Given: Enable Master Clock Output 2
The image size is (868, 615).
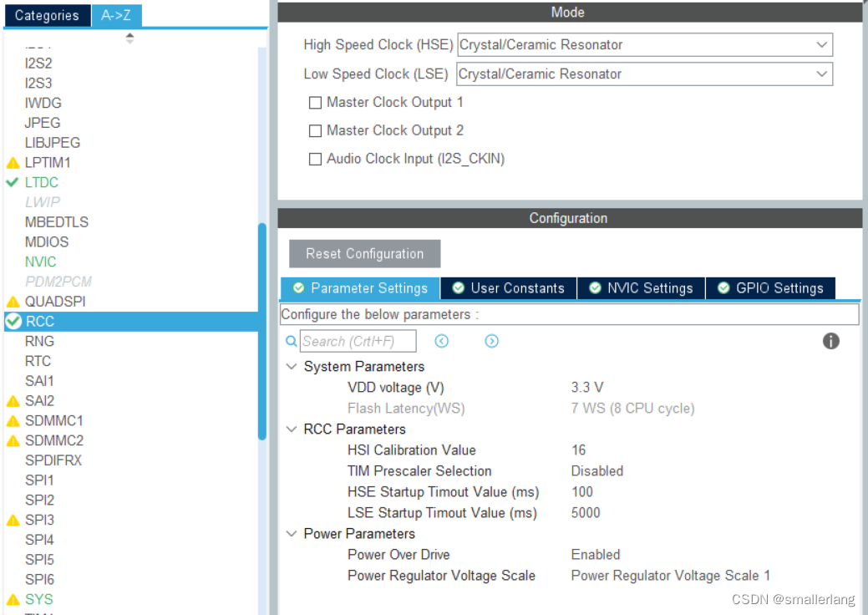Looking at the screenshot, I should (x=315, y=130).
